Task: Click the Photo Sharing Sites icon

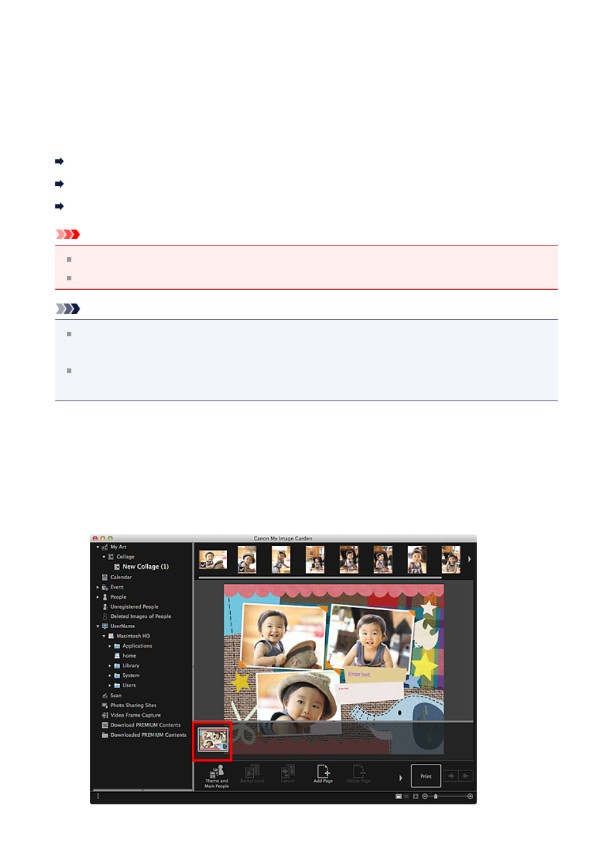Action: click(105, 705)
